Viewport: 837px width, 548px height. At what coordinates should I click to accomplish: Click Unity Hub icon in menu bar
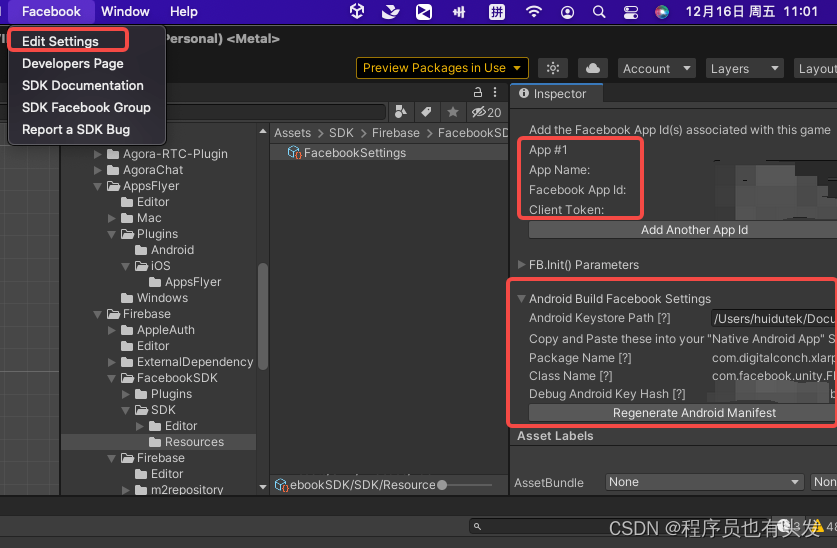357,11
